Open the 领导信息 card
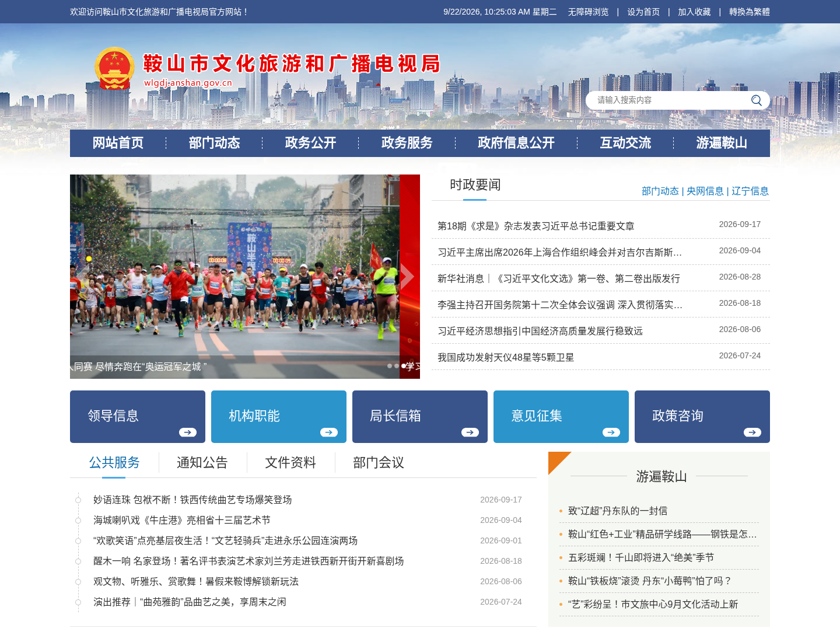This screenshot has width=840, height=642. [x=138, y=417]
